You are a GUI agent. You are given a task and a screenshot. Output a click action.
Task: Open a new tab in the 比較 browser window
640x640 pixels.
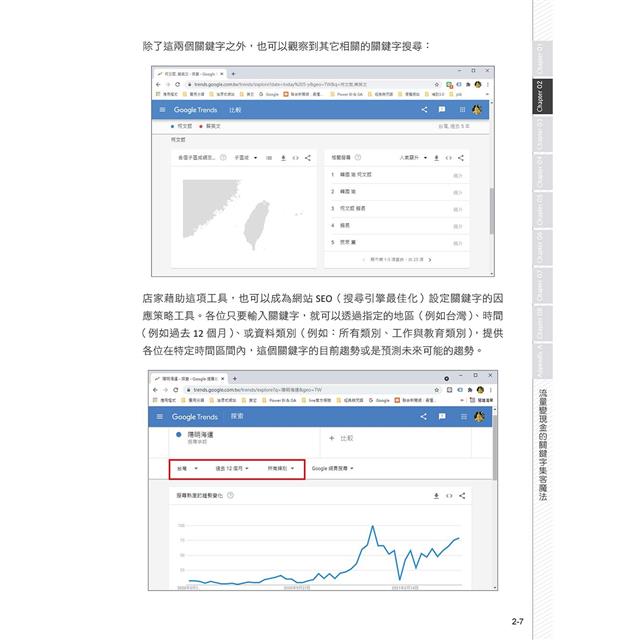coord(233,74)
